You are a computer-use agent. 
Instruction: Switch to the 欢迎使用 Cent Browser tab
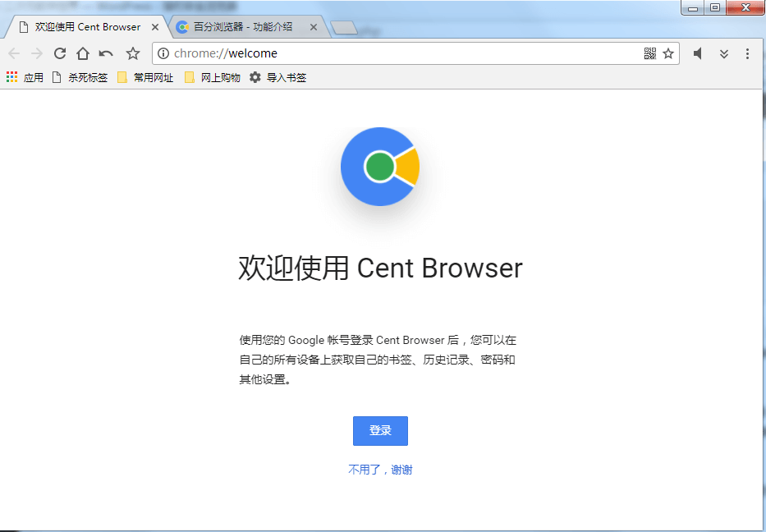[87, 27]
